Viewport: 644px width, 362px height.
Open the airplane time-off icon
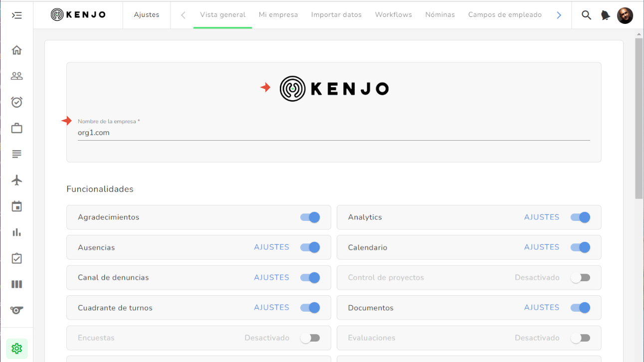16,180
